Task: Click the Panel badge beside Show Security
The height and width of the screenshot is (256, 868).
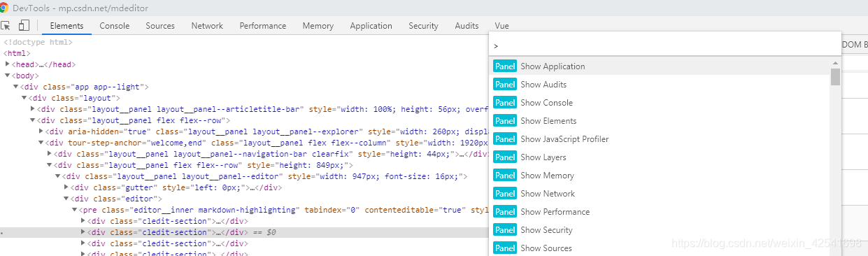Action: point(505,230)
